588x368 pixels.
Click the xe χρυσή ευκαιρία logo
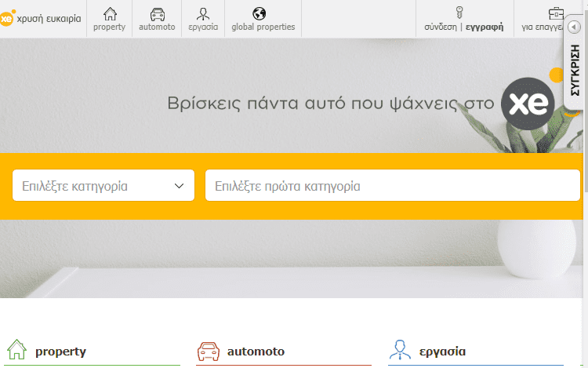[x=40, y=18]
